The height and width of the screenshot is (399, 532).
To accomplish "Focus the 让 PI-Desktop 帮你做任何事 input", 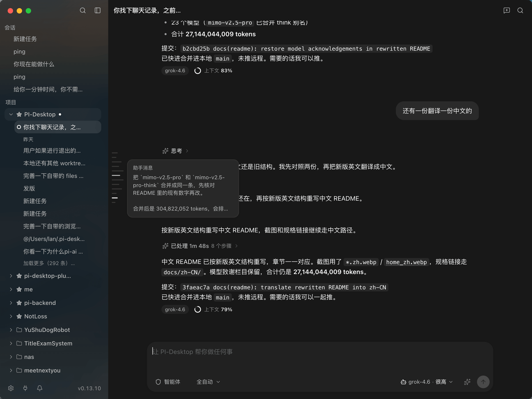I will pos(320,352).
